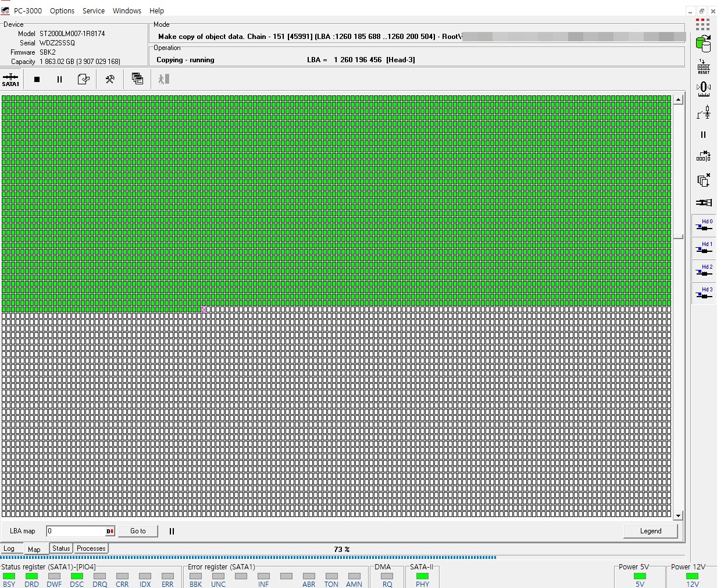
Task: Click the SATA-II PHY indicator
Action: click(422, 576)
